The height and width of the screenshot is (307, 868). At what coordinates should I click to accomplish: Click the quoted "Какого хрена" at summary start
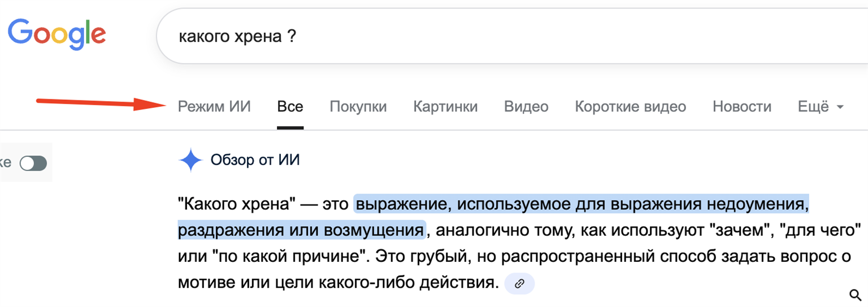[x=237, y=203]
